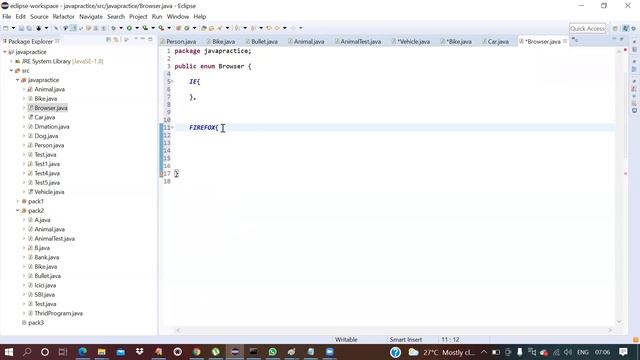Expand the JRE System Library node
The height and width of the screenshot is (360, 640).
pyautogui.click(x=11, y=61)
